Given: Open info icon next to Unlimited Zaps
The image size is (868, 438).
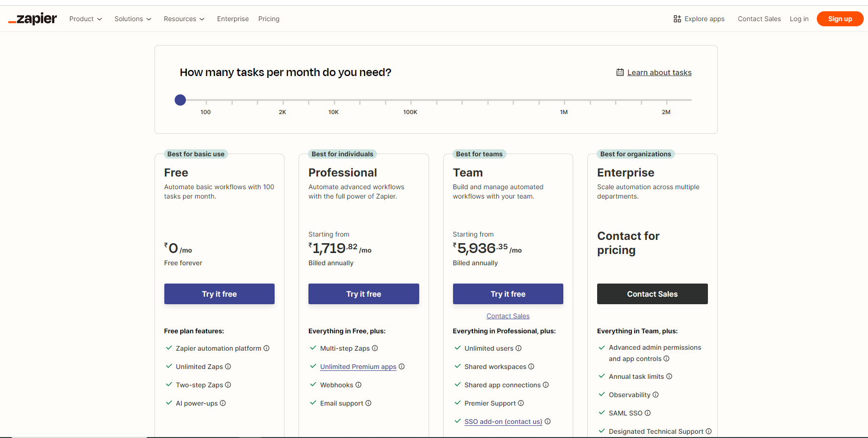Looking at the screenshot, I should tap(228, 367).
